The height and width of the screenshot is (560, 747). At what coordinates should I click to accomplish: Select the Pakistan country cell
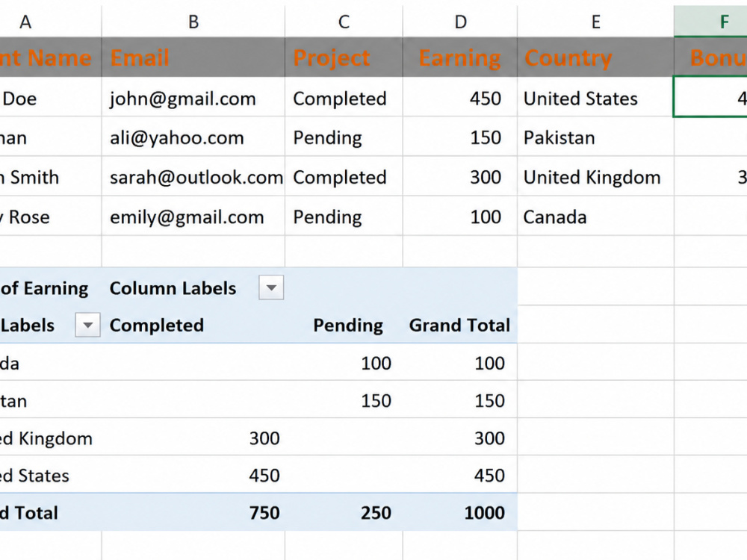pyautogui.click(x=596, y=137)
